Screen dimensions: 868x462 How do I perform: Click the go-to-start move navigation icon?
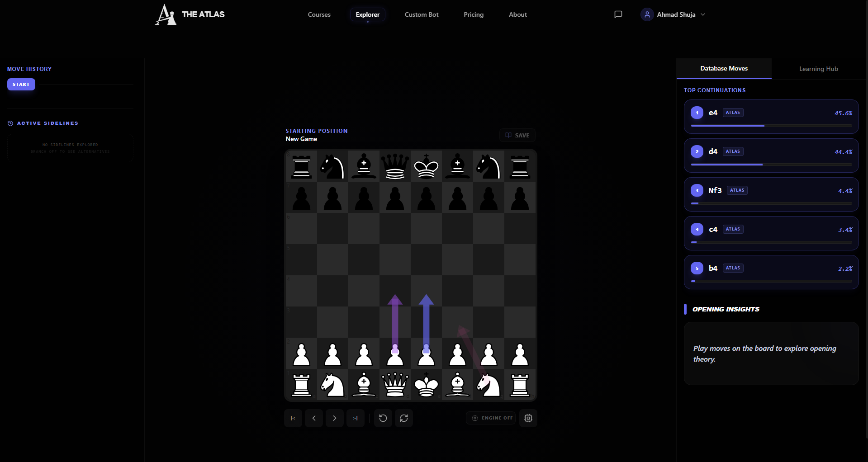(x=293, y=418)
